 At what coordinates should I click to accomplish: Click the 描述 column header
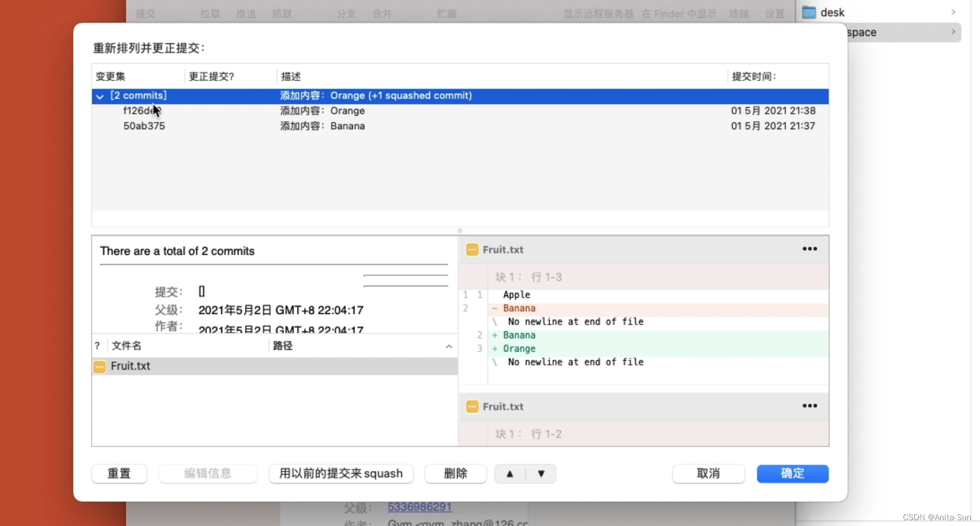click(x=291, y=76)
